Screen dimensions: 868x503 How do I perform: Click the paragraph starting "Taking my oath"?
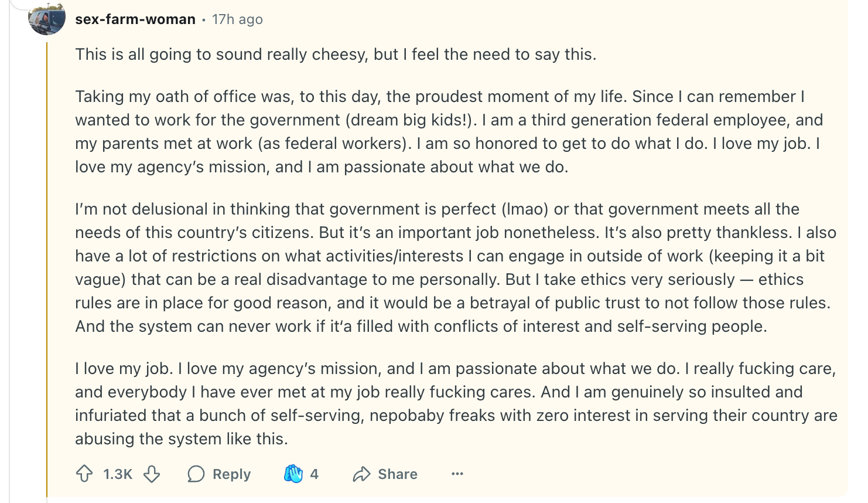pyautogui.click(x=448, y=131)
